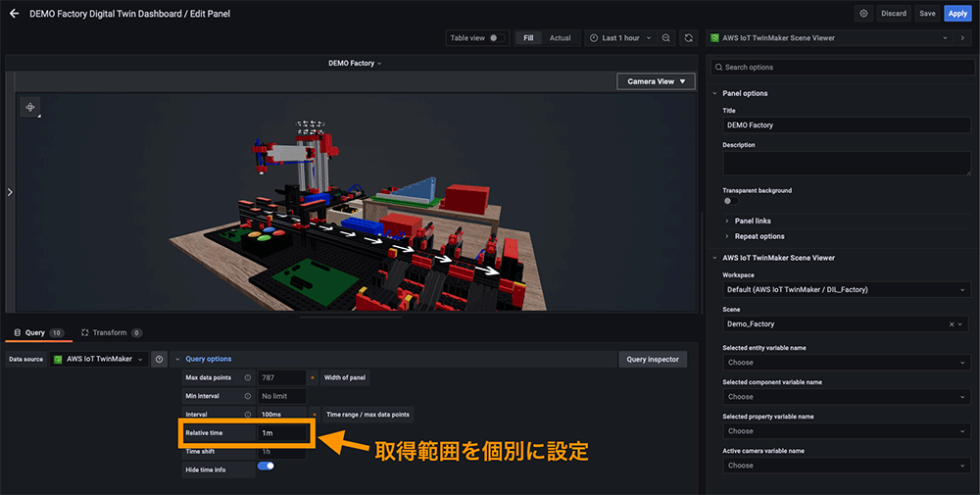Choose Selected property variable name
The width and height of the screenshot is (980, 495).
(x=847, y=431)
